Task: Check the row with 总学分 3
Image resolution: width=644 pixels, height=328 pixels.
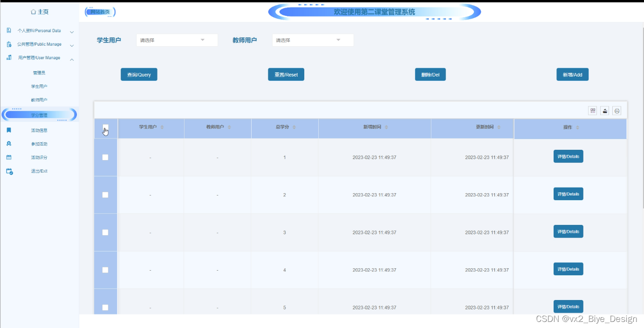Action: (105, 232)
